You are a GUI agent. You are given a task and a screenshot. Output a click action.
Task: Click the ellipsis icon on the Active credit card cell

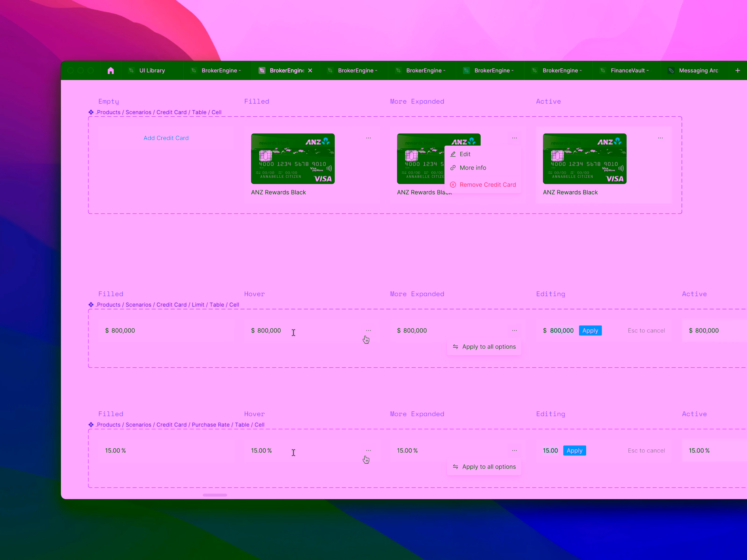click(x=660, y=138)
